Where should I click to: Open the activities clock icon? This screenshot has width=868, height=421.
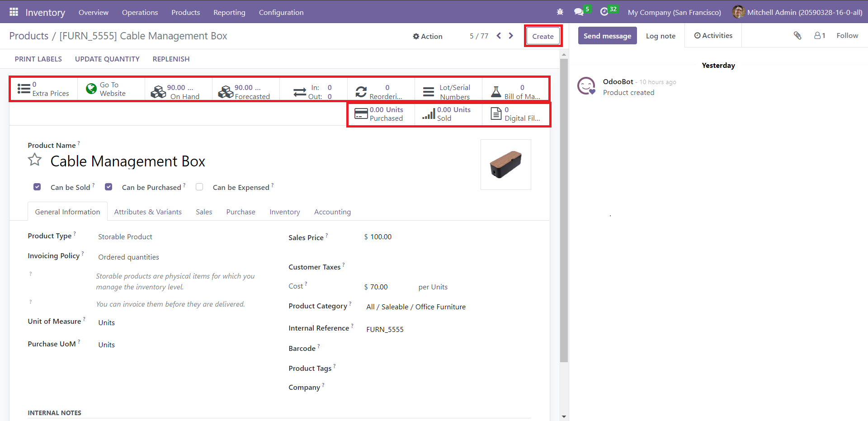pos(604,12)
